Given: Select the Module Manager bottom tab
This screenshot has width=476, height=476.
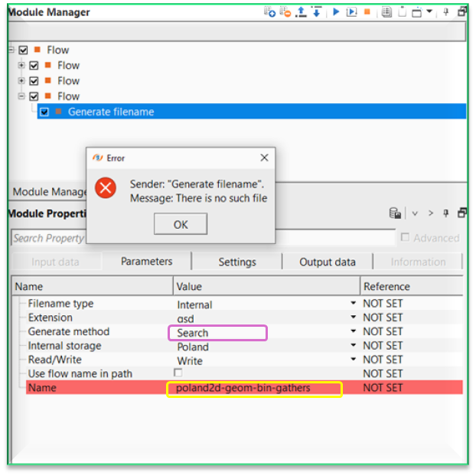Looking at the screenshot, I should 50,192.
